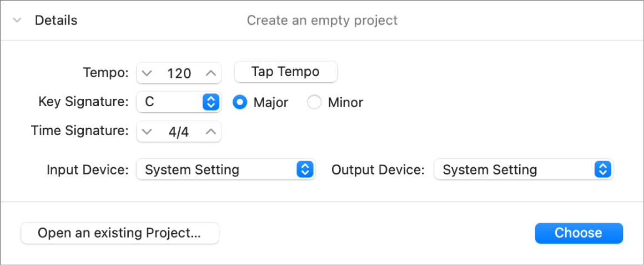The width and height of the screenshot is (644, 266).
Task: Click Open an existing Project button
Action: (119, 233)
